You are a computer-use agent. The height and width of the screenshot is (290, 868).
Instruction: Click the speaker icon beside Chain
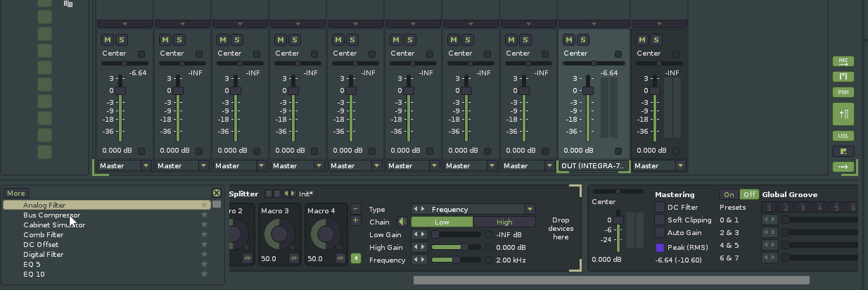[402, 222]
